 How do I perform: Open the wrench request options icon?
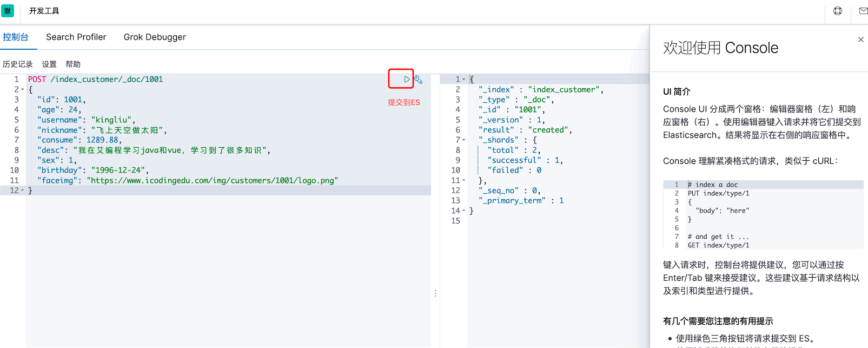coord(418,80)
